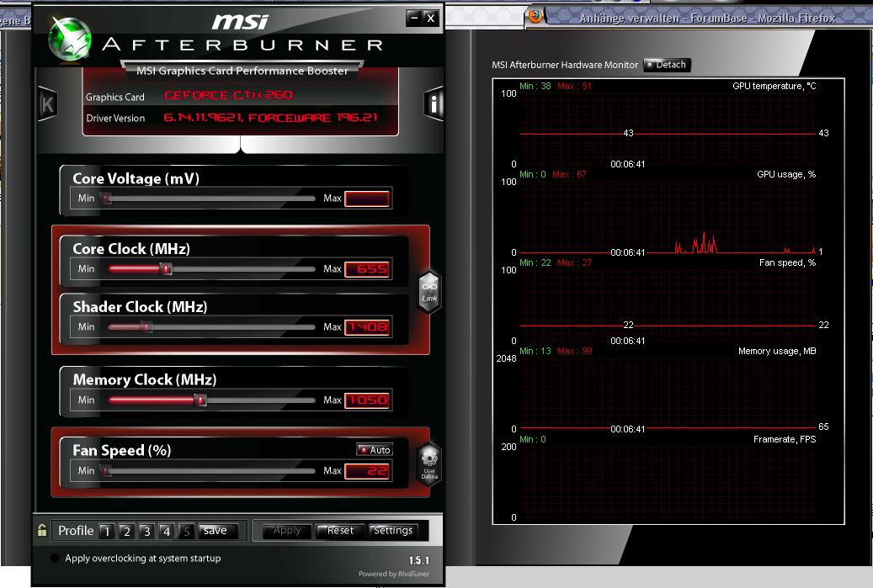
Task: Click the 'Max : 67' GPU usage value
Action: click(x=570, y=174)
